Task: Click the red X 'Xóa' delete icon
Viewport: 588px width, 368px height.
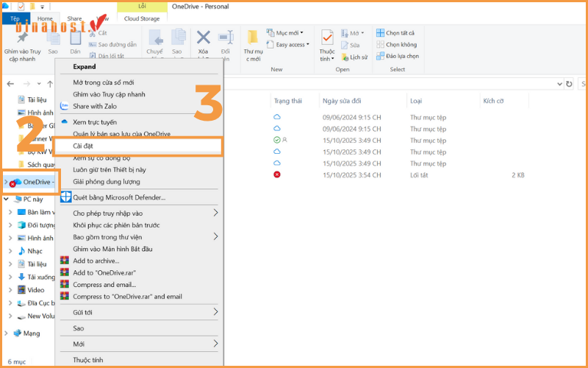Action: [204, 38]
